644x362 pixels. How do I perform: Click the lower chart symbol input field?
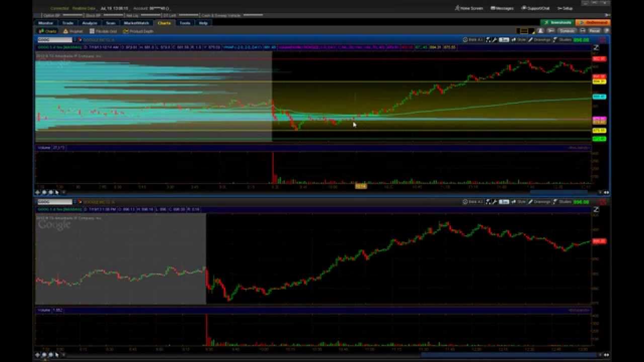tap(55, 202)
